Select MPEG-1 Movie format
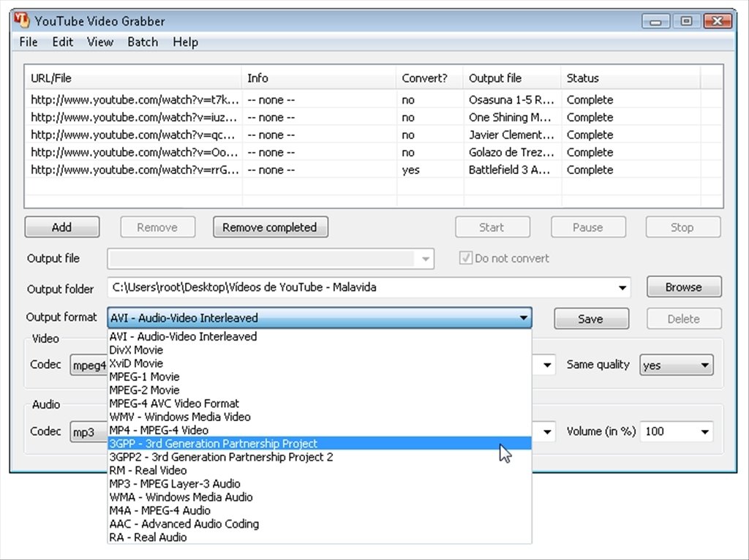This screenshot has width=749, height=560. [320, 377]
